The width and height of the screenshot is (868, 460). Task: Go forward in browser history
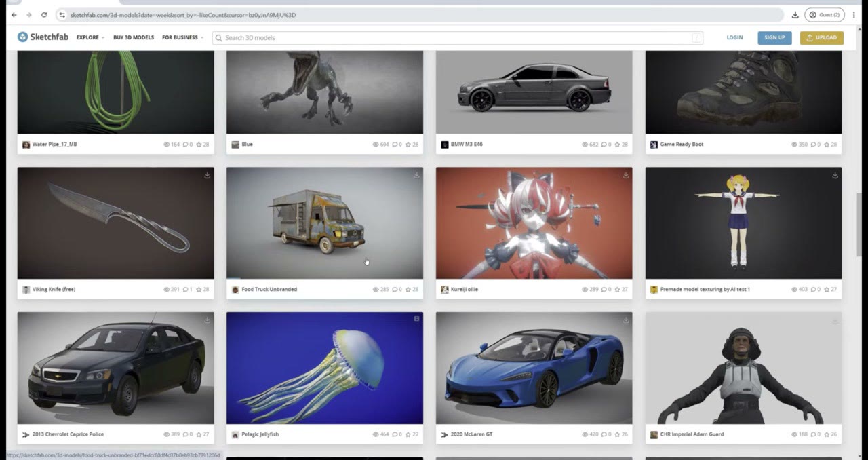28,14
